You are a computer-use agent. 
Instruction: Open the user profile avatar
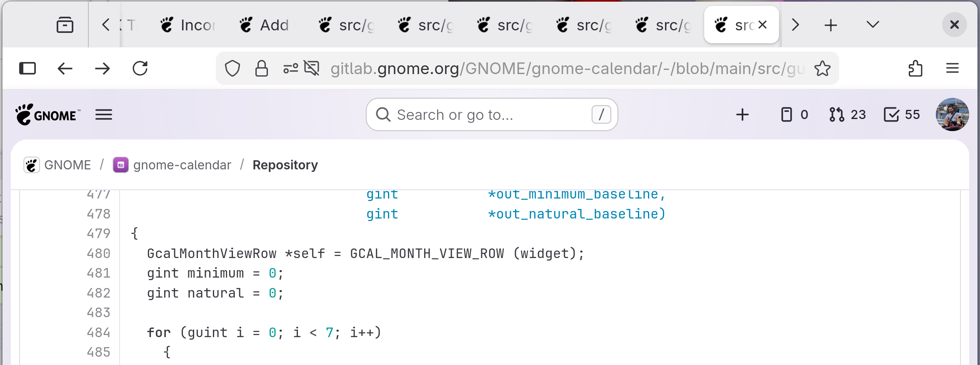pos(952,114)
